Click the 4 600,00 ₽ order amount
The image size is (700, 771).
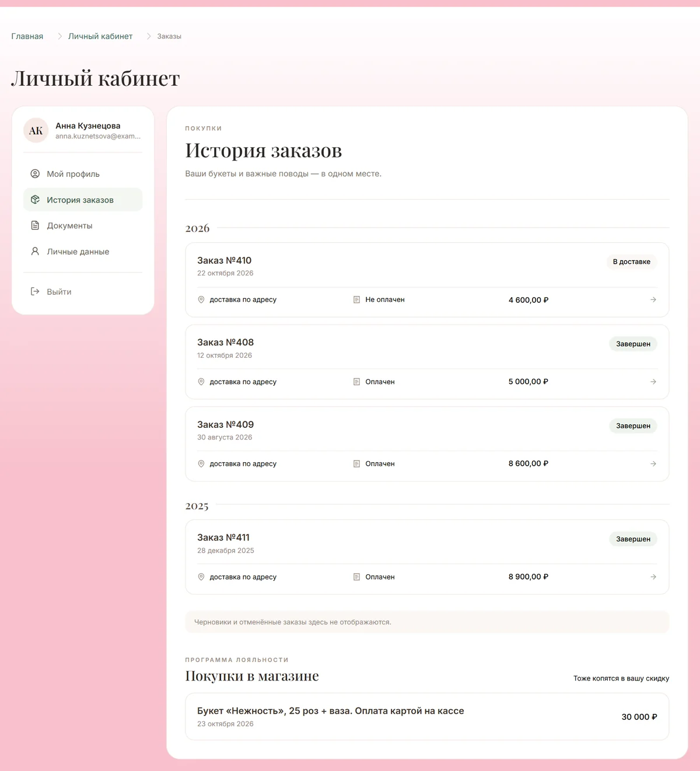pyautogui.click(x=528, y=300)
